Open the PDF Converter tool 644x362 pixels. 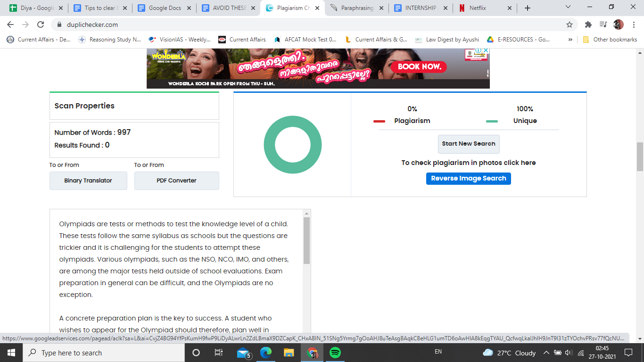(x=176, y=181)
